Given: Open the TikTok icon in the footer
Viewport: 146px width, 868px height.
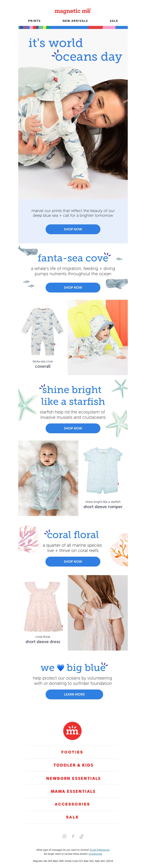Looking at the screenshot, I should (81, 836).
